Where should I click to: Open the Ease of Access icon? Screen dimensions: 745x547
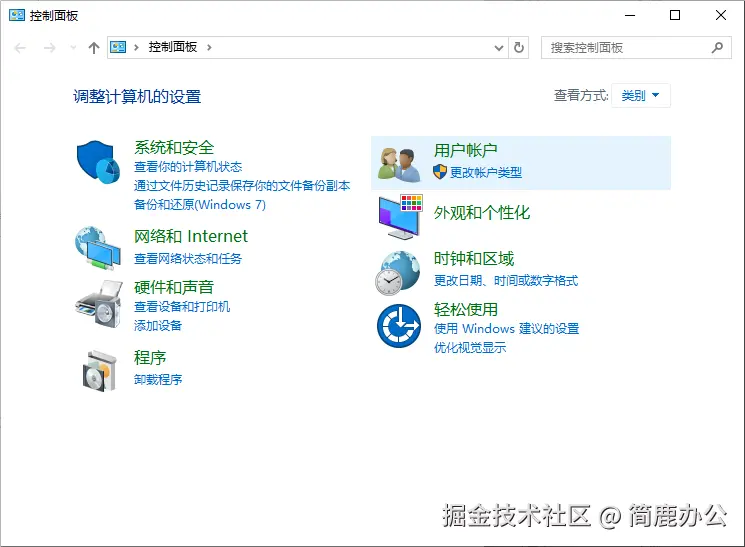(x=399, y=326)
